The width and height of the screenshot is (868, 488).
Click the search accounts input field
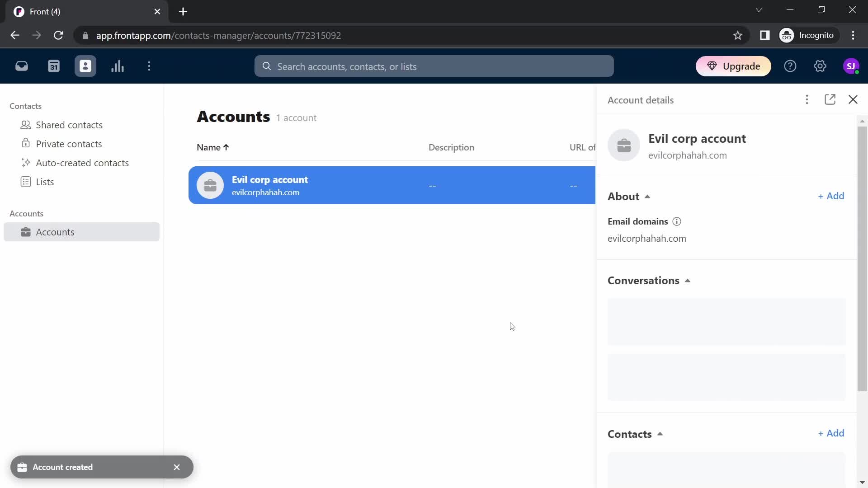coord(434,66)
